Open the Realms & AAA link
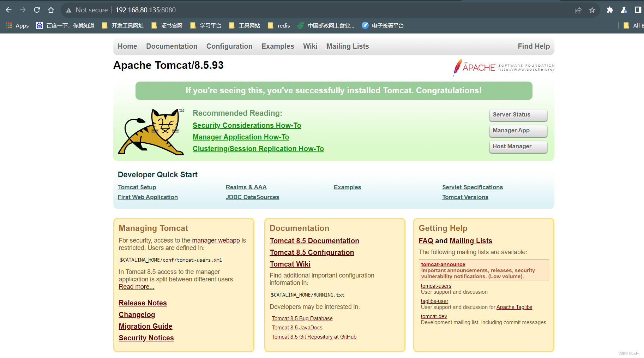The image size is (644, 358). (246, 187)
